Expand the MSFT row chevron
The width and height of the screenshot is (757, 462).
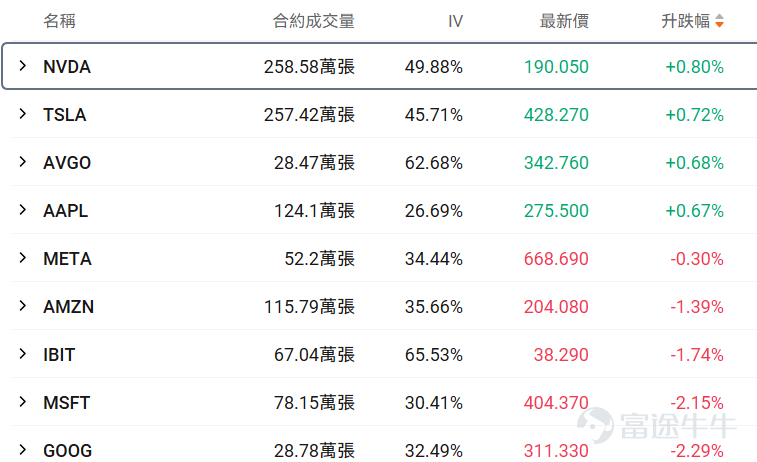tap(23, 402)
